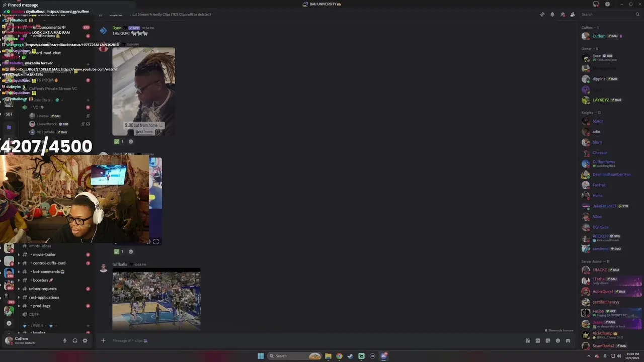644x362 pixels.
Task: Open the Dyno video thumbnail
Action: (x=144, y=92)
